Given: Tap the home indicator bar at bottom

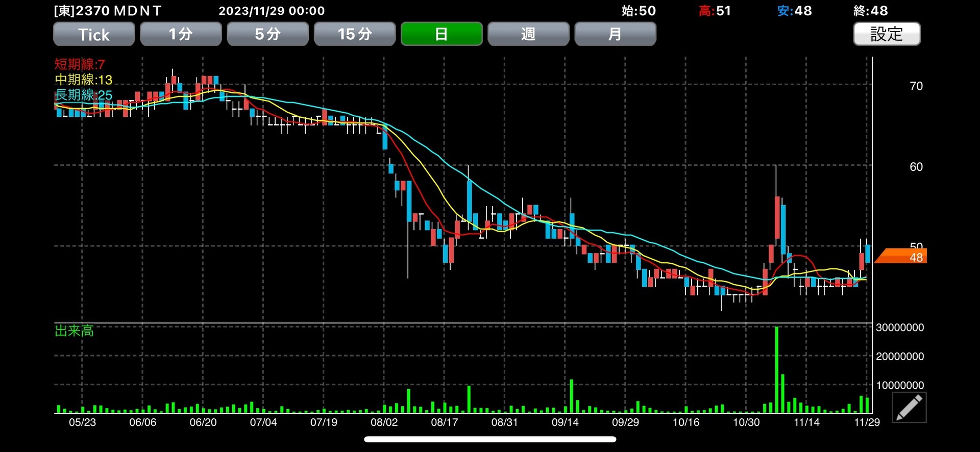Looking at the screenshot, I should coord(490,439).
